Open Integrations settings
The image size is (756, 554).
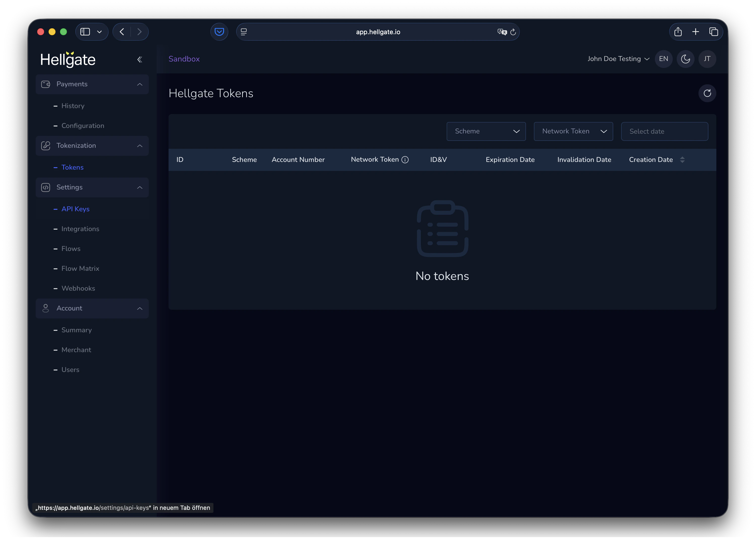point(80,229)
